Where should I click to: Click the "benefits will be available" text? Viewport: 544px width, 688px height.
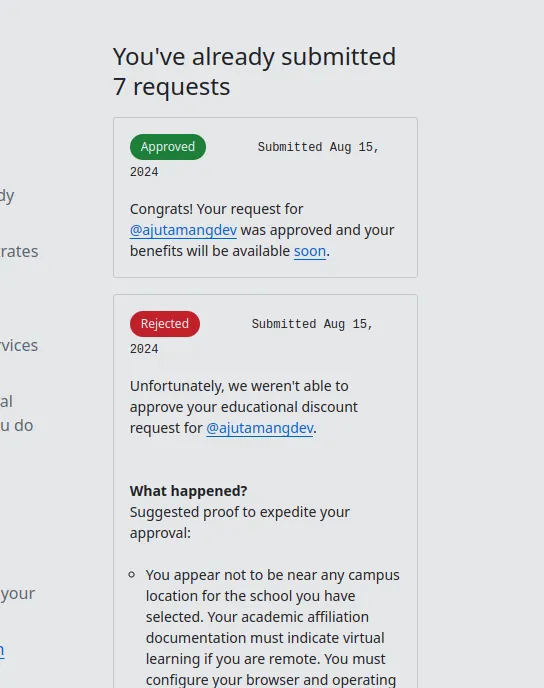[x=210, y=251]
